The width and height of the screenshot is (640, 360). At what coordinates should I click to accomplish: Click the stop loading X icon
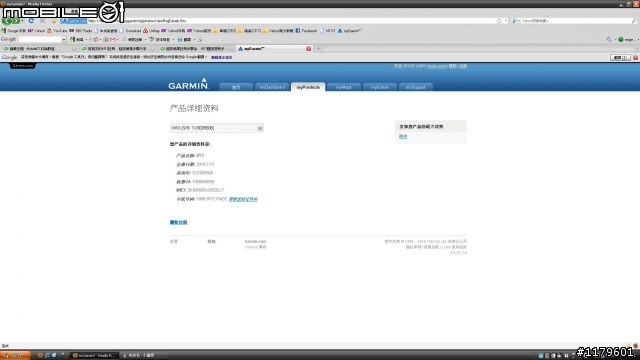point(42,20)
